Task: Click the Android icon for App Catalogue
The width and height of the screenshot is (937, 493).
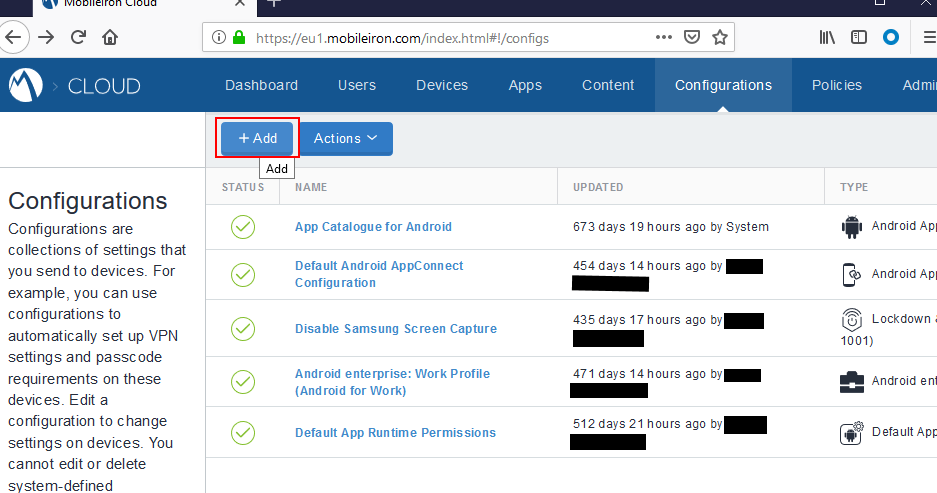Action: (x=851, y=227)
